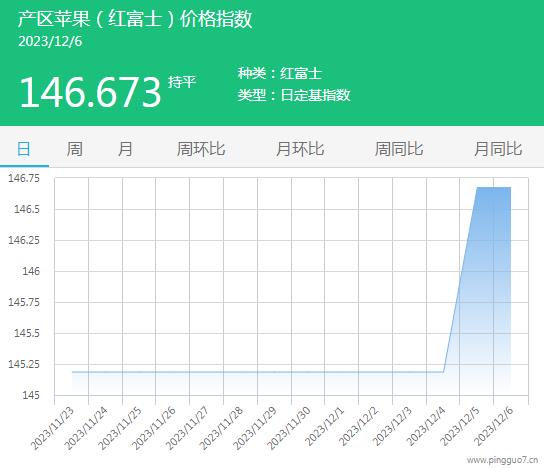Click the 146.673 index value

(90, 92)
